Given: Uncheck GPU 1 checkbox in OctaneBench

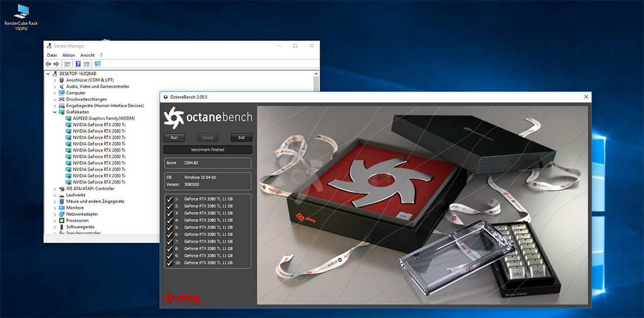Looking at the screenshot, I should (170, 199).
